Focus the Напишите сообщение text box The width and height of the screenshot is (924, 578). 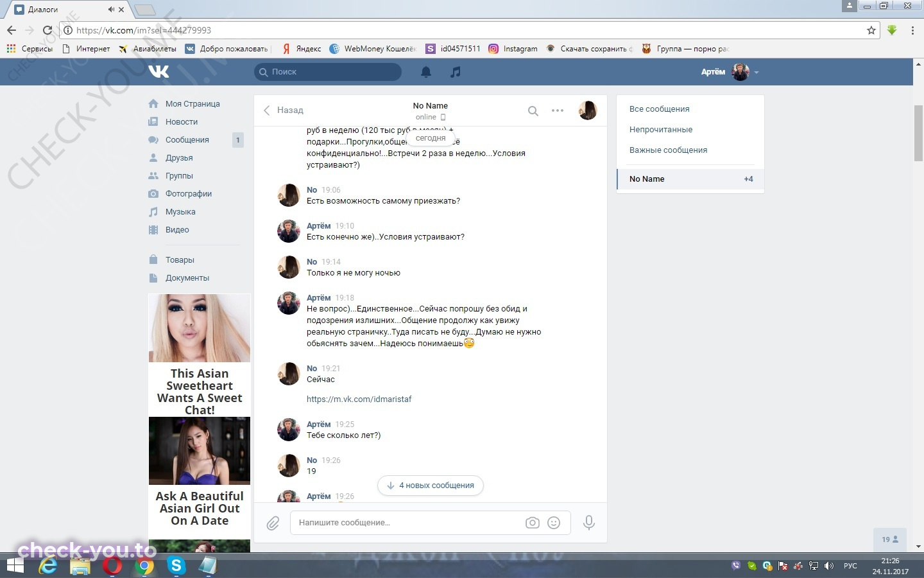click(408, 523)
